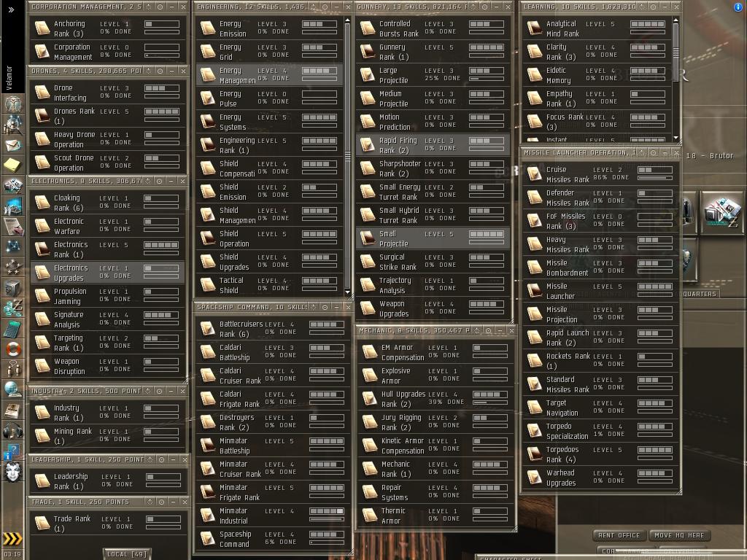Click the Velamor character name tab
The image size is (747, 560).
9,77
